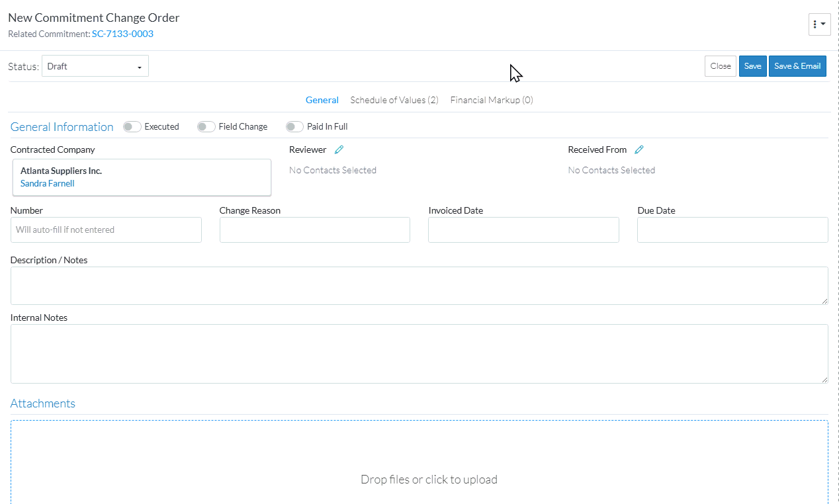Screen dimensions: 839x504
Task: Click the Save button
Action: [x=753, y=66]
